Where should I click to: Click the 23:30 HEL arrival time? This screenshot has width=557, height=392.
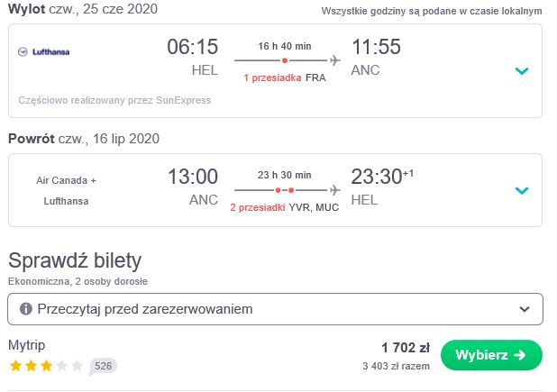377,177
